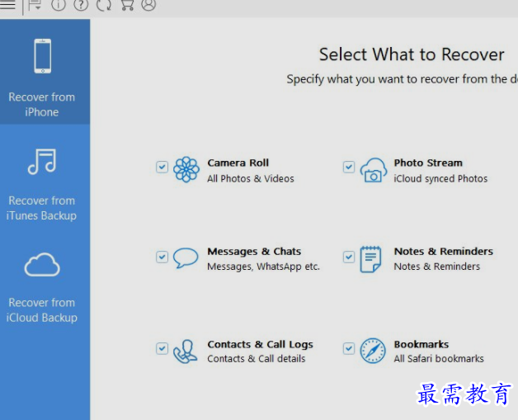Click the Photo Stream label
518x420 pixels.
pyautogui.click(x=428, y=163)
